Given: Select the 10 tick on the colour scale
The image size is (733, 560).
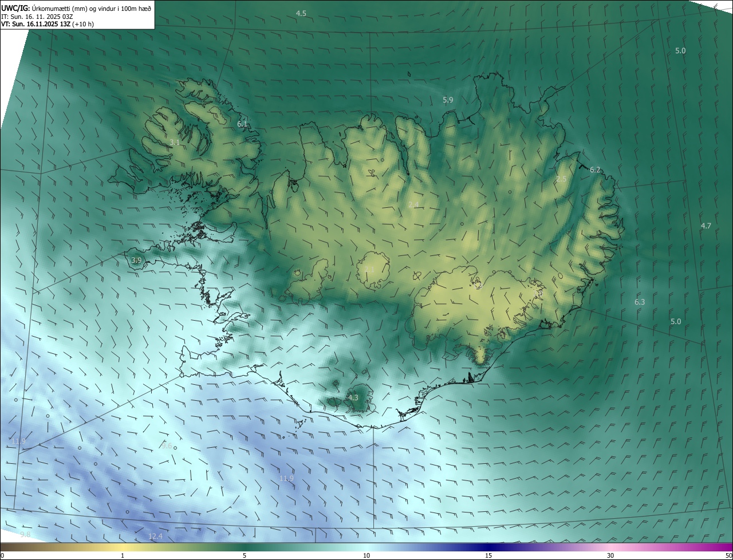Looking at the screenshot, I should 366,555.
